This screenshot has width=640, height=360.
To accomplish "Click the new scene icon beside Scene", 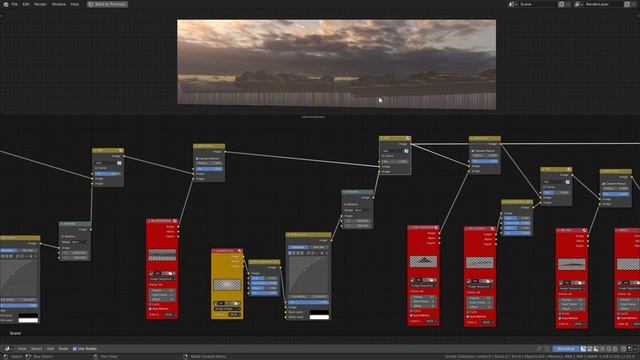I will coord(561,4).
